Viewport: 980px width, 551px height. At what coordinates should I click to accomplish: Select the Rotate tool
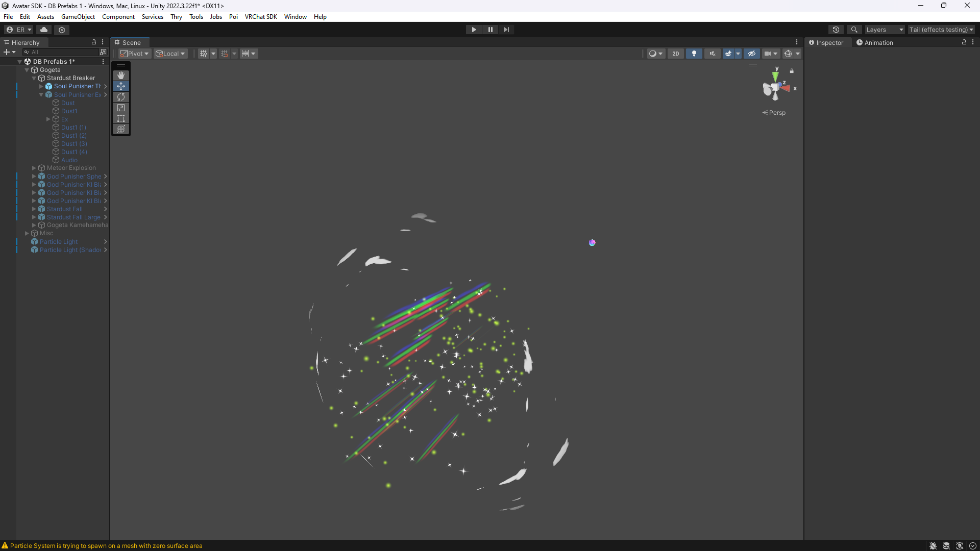tap(121, 97)
